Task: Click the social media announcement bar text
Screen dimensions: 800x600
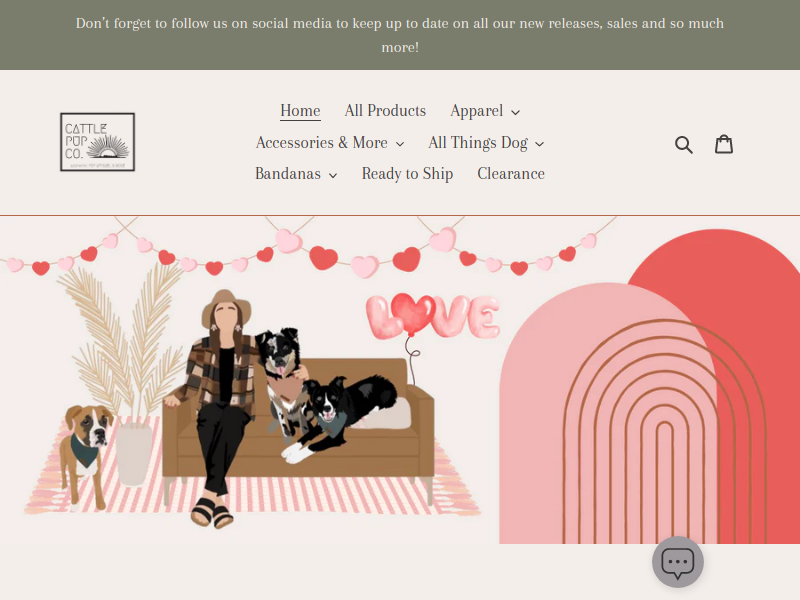Action: coord(400,35)
